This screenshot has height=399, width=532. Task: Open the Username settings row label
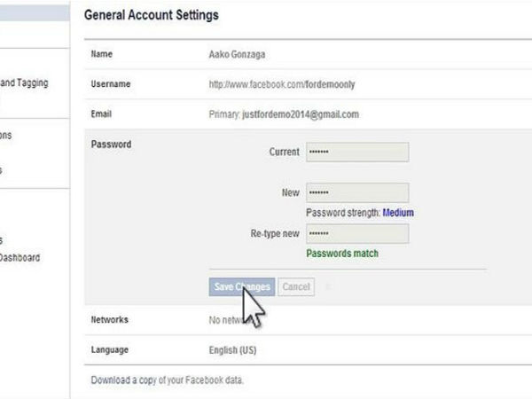pos(111,84)
